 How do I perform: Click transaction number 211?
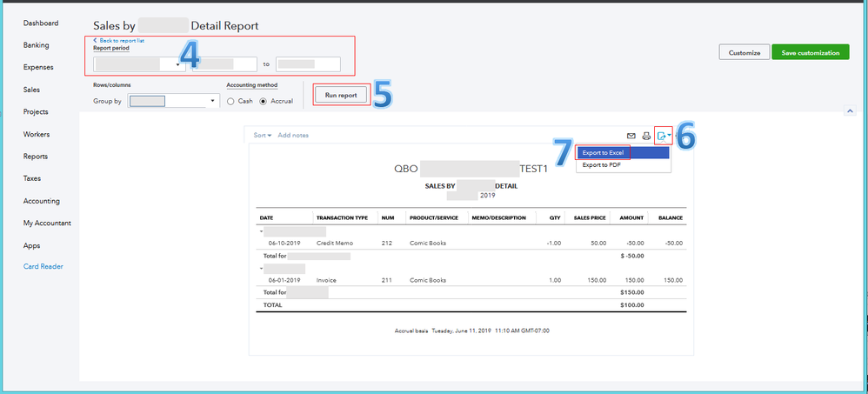pos(387,281)
